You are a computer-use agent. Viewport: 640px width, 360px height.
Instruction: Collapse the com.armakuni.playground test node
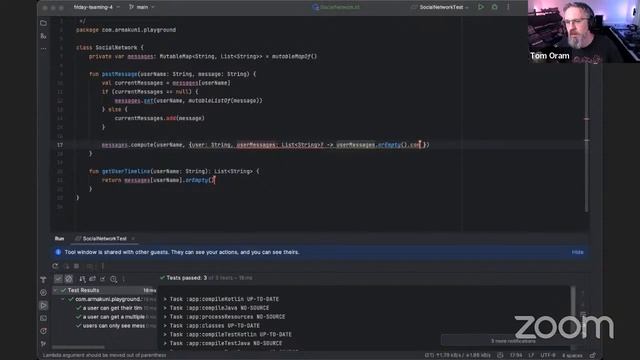point(63,299)
